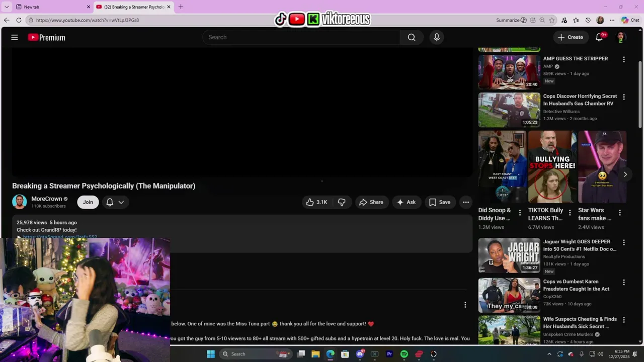This screenshot has width=644, height=362.
Task: Share the video
Action: (x=371, y=202)
